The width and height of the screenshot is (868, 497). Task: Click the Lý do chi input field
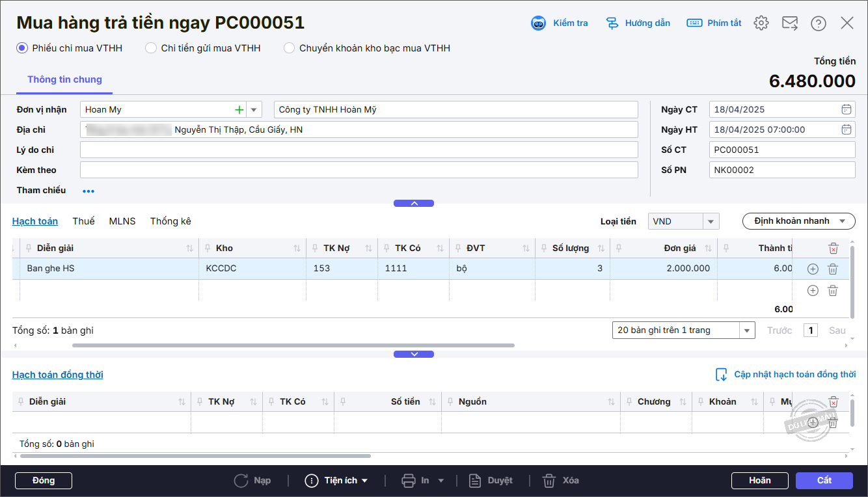359,150
